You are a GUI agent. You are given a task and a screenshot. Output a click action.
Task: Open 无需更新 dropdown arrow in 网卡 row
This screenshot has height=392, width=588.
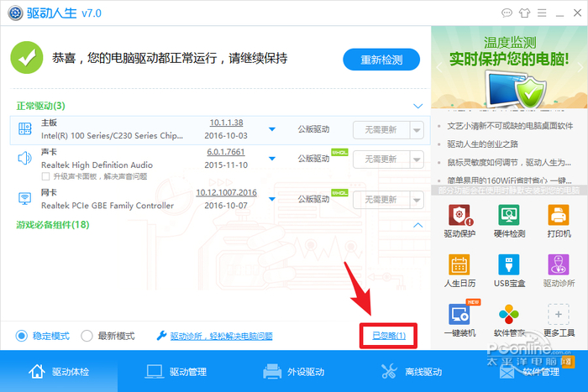pyautogui.click(x=417, y=200)
